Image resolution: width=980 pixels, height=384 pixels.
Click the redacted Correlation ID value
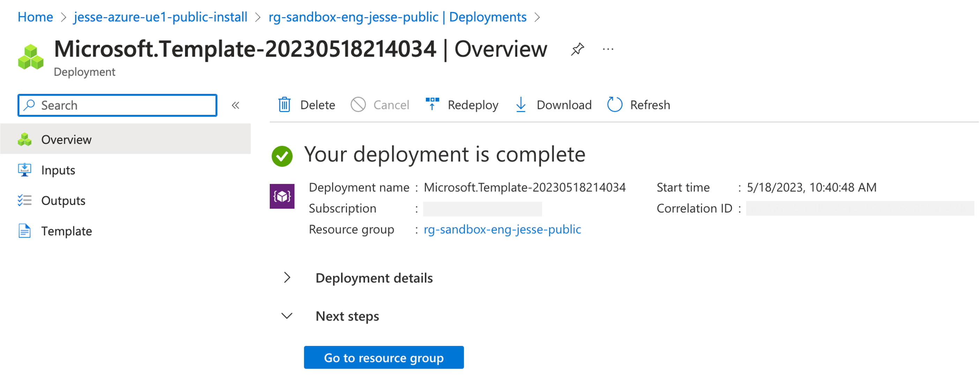[x=860, y=208]
